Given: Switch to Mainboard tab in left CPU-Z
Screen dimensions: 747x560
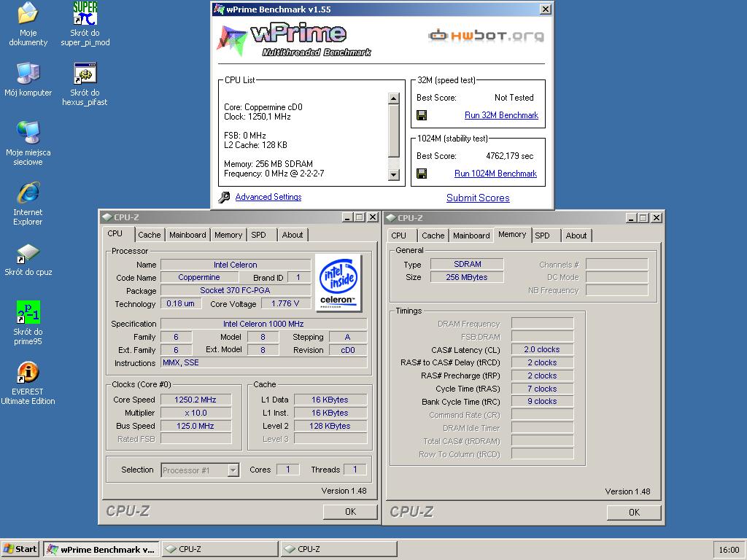Looking at the screenshot, I should click(187, 235).
